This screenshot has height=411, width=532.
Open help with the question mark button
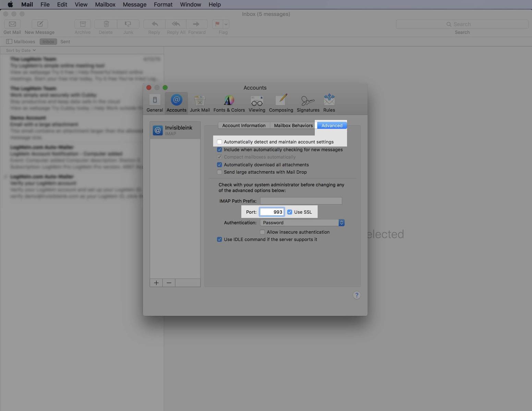tap(357, 295)
